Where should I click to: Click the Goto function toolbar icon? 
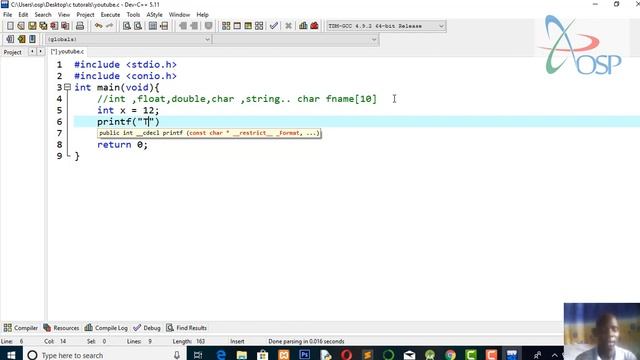pyautogui.click(x=153, y=26)
